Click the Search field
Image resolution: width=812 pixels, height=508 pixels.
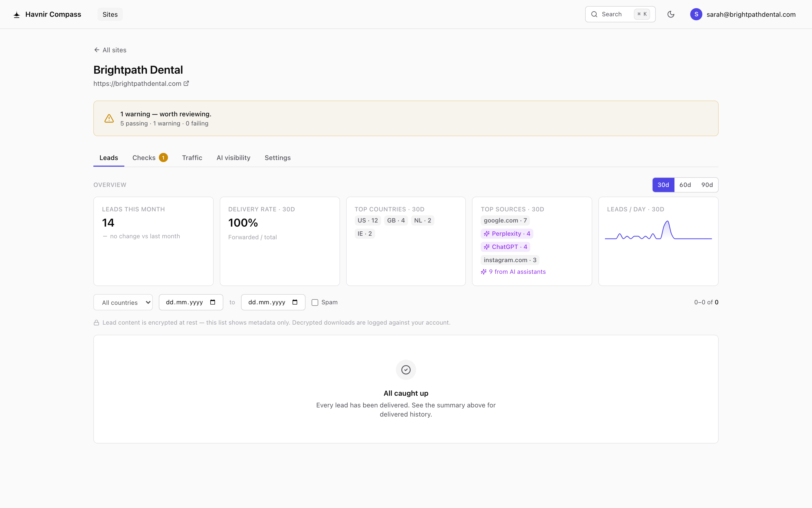(x=620, y=14)
